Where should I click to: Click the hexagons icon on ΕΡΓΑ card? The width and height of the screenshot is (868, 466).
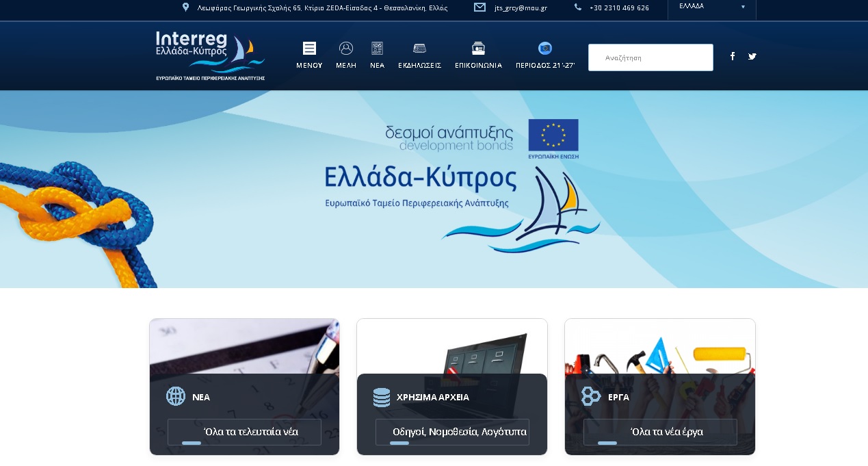(x=590, y=396)
